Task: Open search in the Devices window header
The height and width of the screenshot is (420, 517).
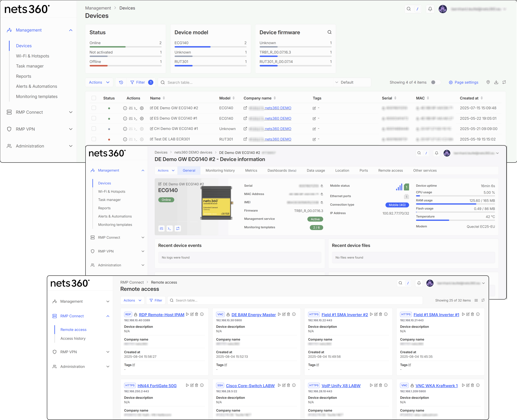Action: point(409,9)
